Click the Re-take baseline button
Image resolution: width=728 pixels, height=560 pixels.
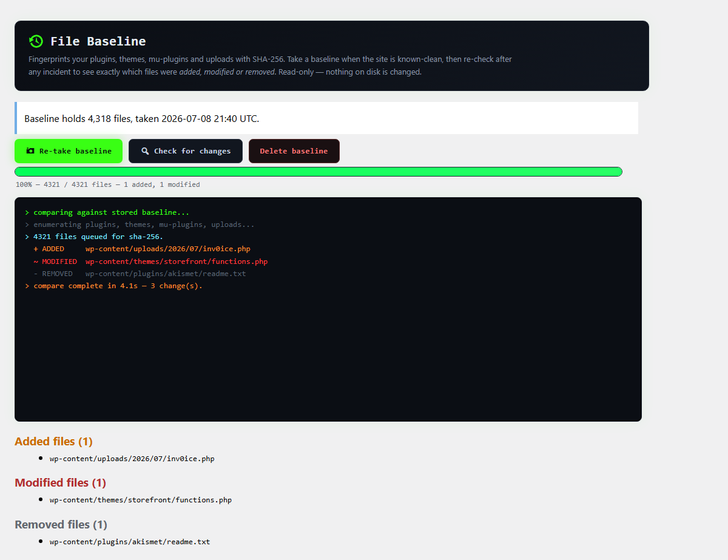pos(69,151)
